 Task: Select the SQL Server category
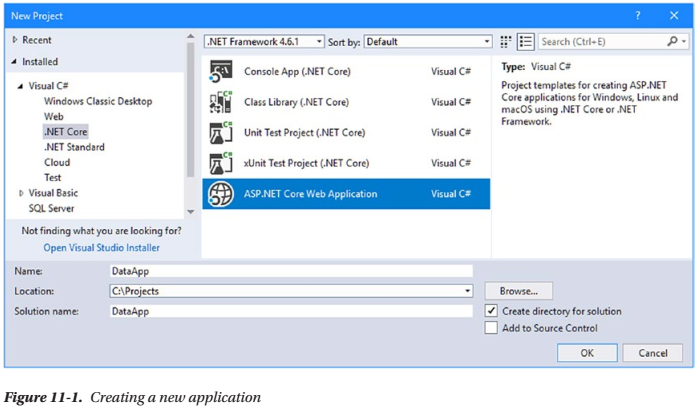tap(52, 208)
